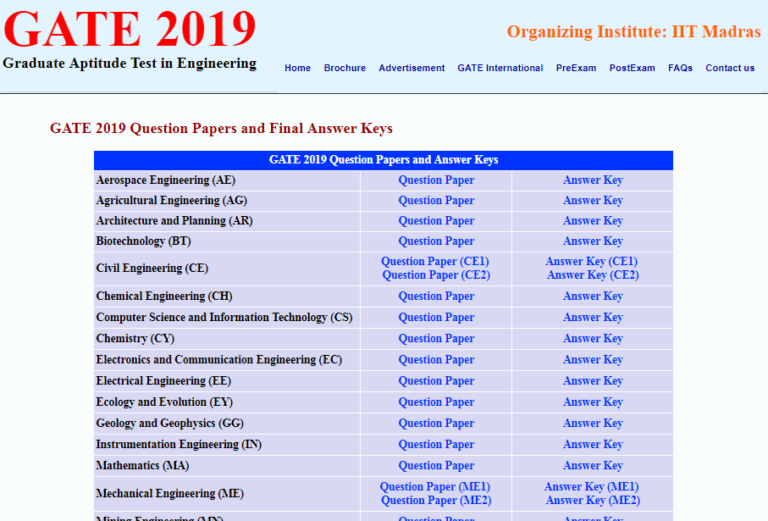Open Question Paper (ME2) link

tap(436, 500)
